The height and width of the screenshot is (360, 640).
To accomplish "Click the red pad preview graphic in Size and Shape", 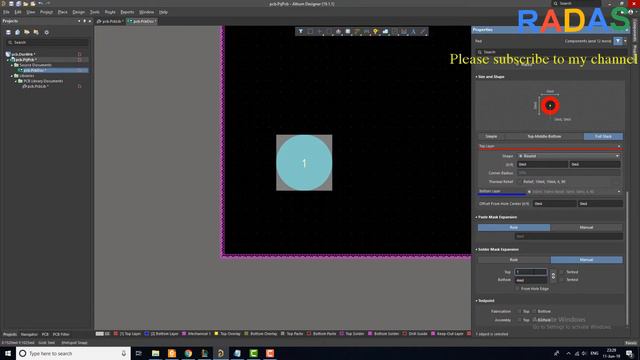I will tap(550, 106).
